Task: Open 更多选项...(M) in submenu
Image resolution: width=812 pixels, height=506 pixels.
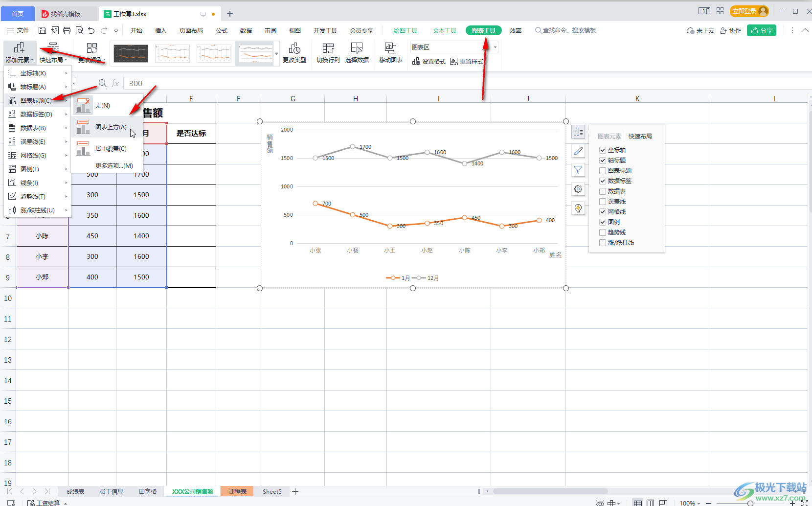Action: click(x=114, y=165)
